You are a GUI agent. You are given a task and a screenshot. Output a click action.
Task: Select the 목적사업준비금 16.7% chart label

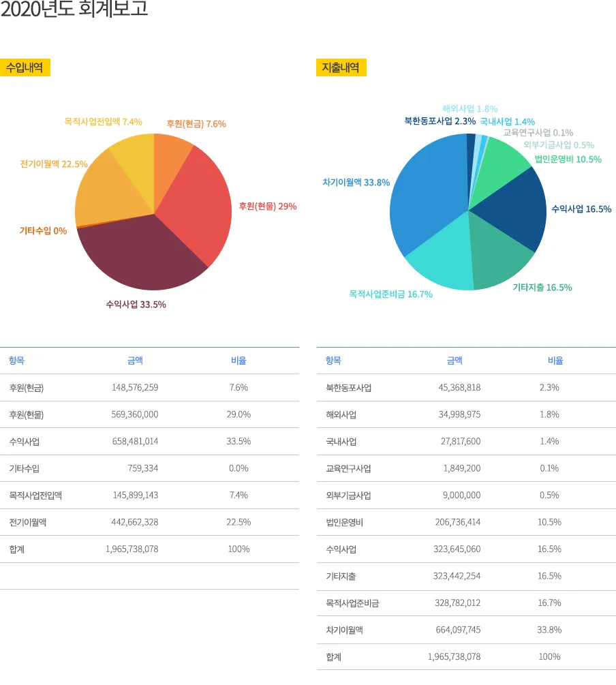[x=390, y=294]
